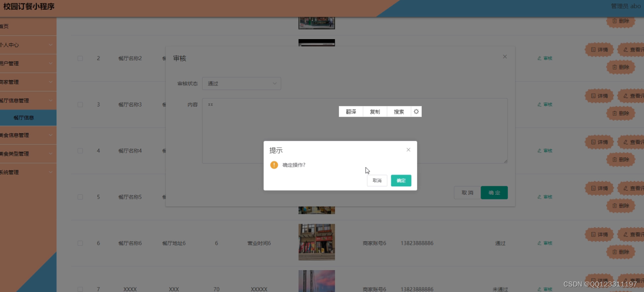
Task: Open the 审核状态 dropdown showing 通过
Action: click(x=242, y=83)
